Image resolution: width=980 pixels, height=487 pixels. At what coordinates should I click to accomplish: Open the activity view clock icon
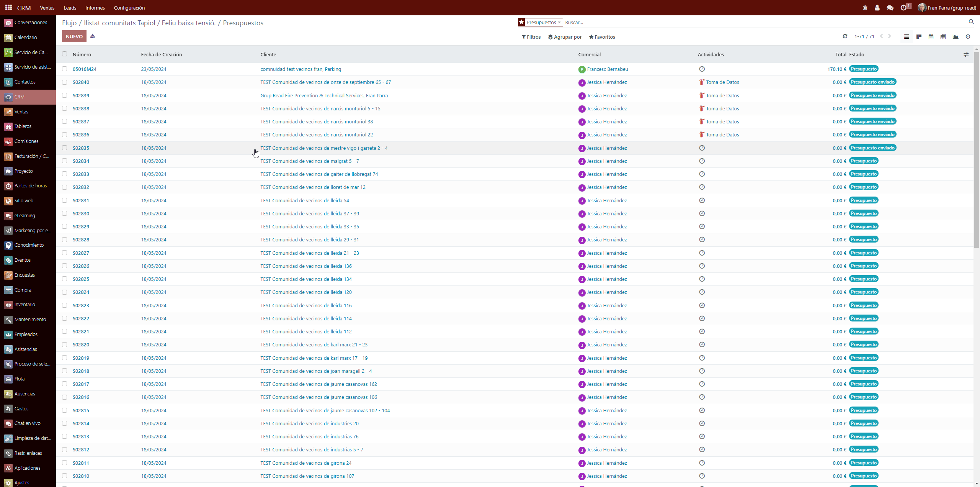[x=968, y=37]
